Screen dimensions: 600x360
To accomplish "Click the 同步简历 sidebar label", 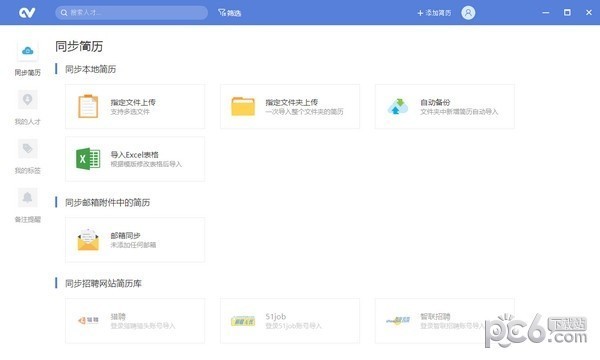I will coord(28,73).
